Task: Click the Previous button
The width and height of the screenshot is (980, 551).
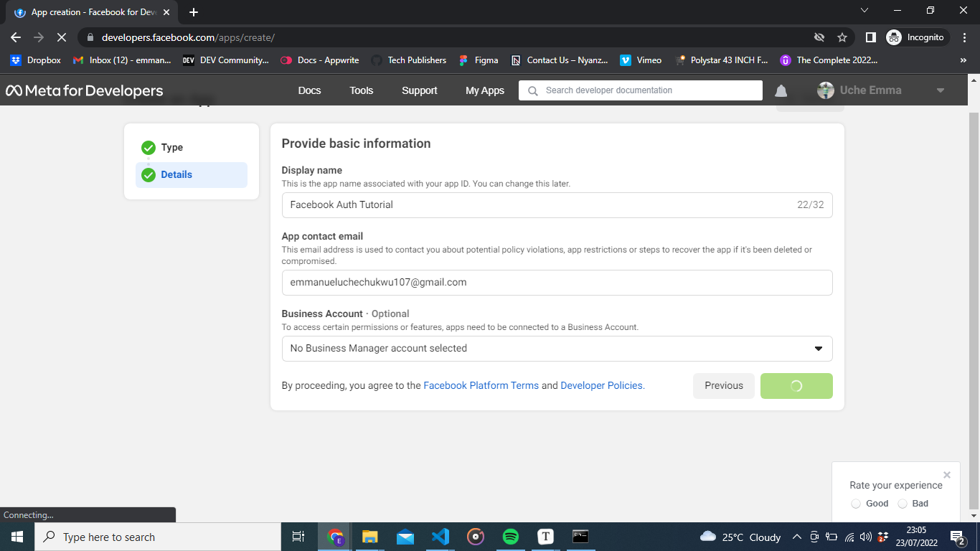Action: [x=724, y=386]
